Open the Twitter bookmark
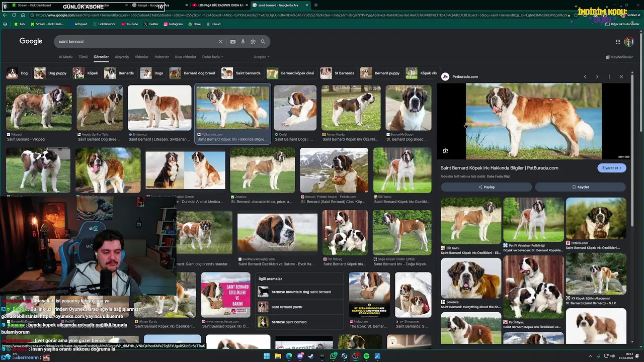This screenshot has width=644, height=362. tap(150, 24)
